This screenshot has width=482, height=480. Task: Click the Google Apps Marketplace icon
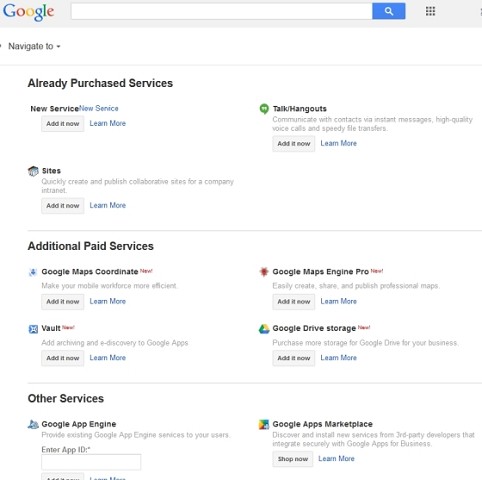[264, 424]
